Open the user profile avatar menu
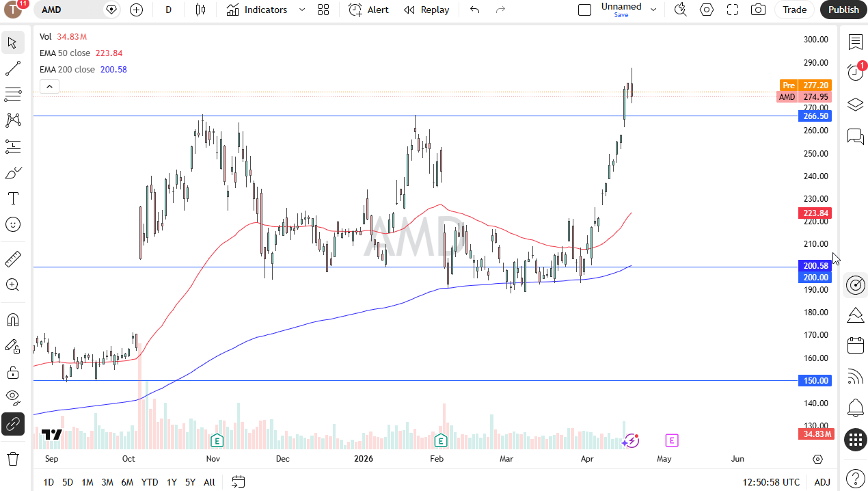The image size is (868, 491). [x=14, y=10]
